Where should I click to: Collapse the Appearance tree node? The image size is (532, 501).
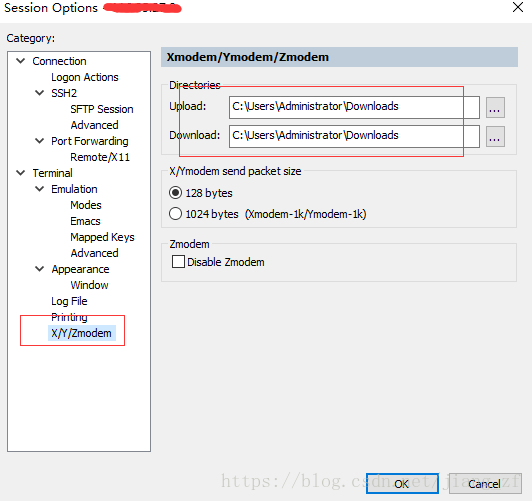tap(40, 269)
